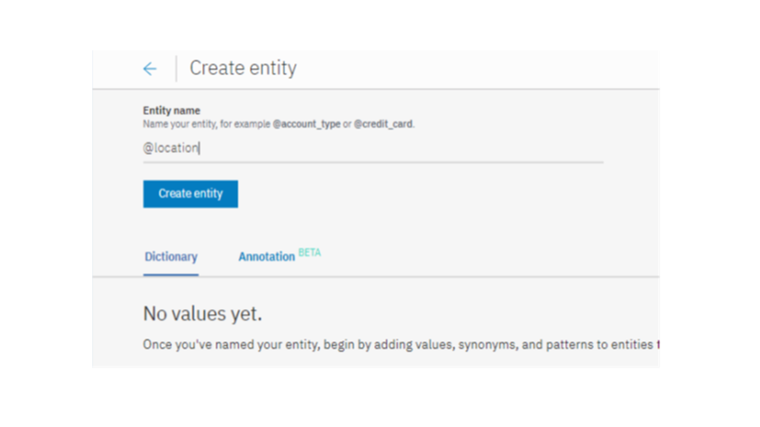This screenshot has height=427, width=760.
Task: Open the Annotation tab
Action: tap(266, 257)
